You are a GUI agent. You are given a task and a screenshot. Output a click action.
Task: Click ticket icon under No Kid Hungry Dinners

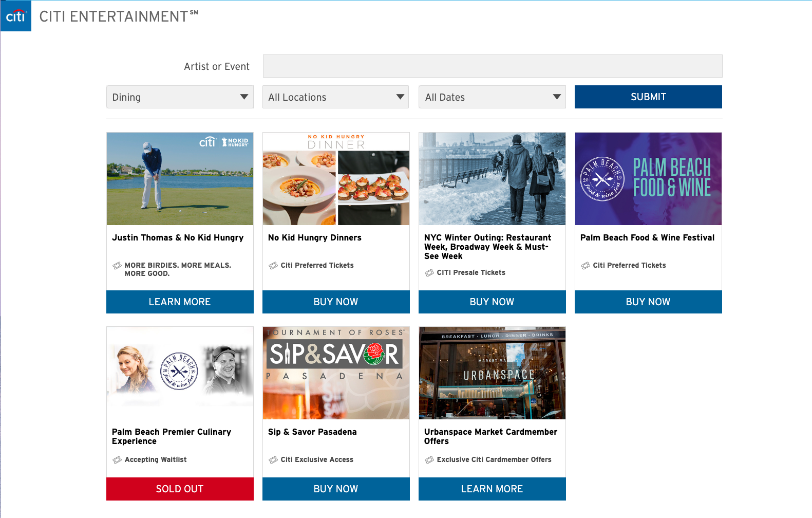273,266
